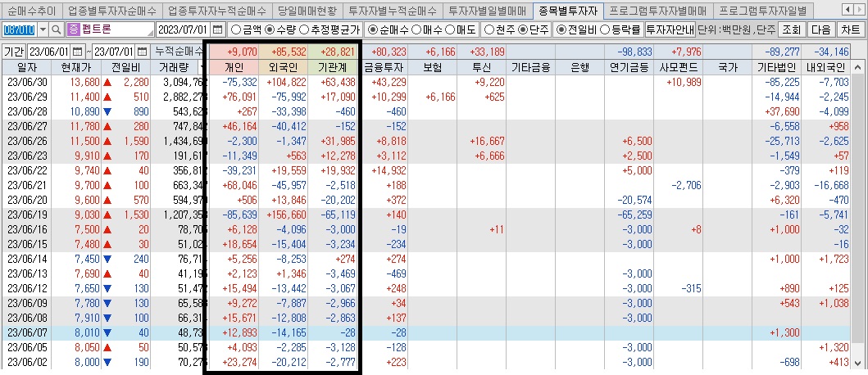The width and height of the screenshot is (868, 375).
Task: Click the stock search magnifier icon
Action: coord(56,29)
